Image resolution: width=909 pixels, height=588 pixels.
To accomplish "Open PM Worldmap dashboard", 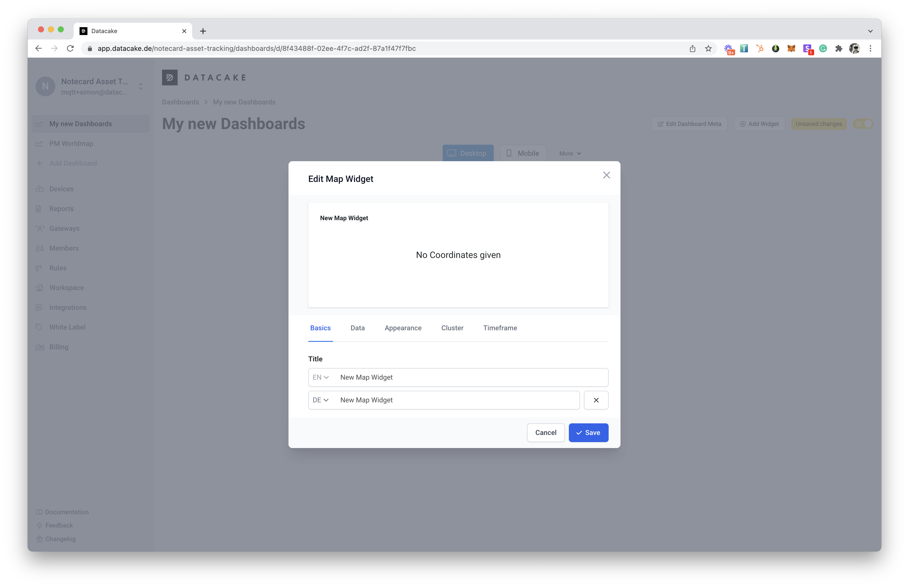I will click(71, 143).
